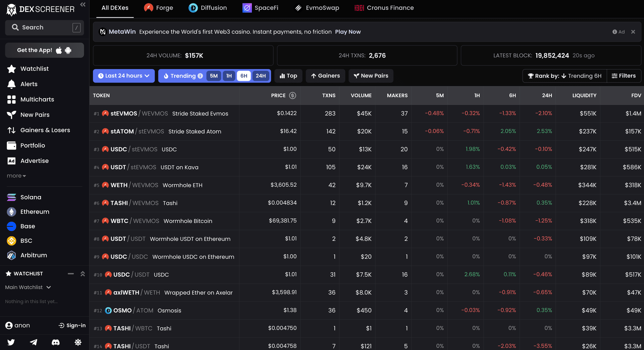Open axlWETH / WETH pair row
The image size is (644, 350).
tap(367, 293)
